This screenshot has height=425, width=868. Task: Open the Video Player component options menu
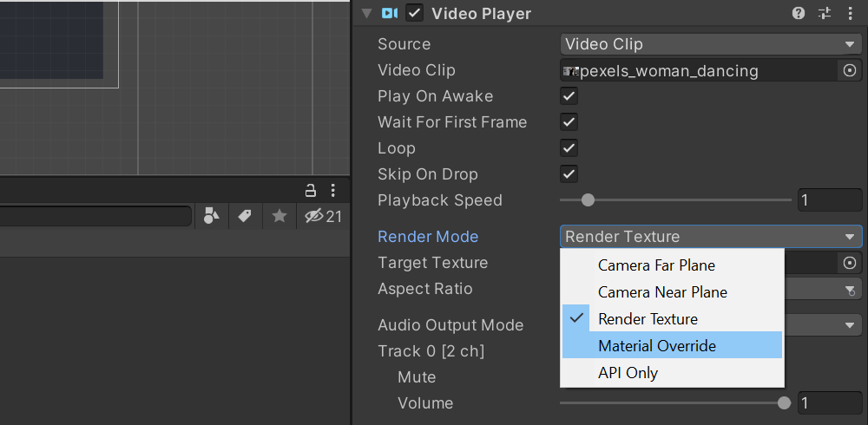coord(850,13)
